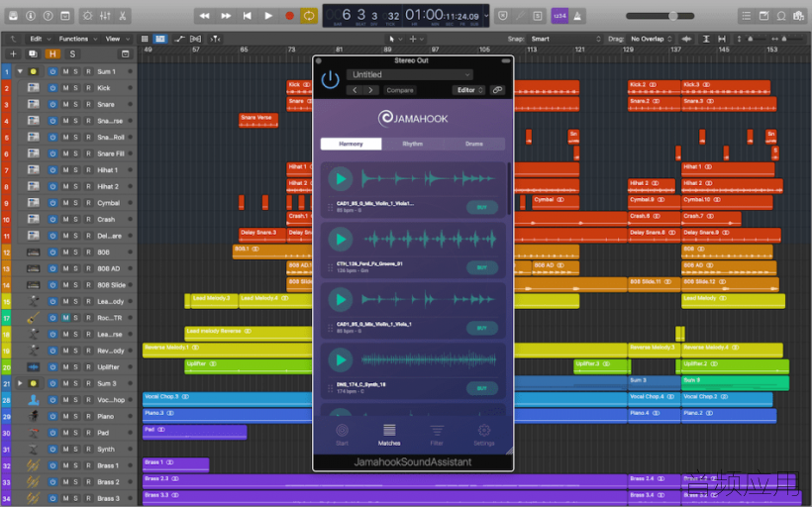Open Quick Help question mark icon
This screenshot has height=507, width=812.
coord(48,16)
